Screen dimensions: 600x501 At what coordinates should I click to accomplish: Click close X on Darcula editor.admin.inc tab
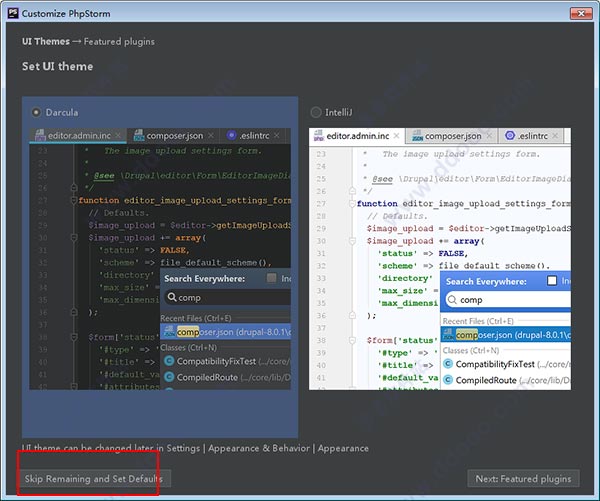118,135
